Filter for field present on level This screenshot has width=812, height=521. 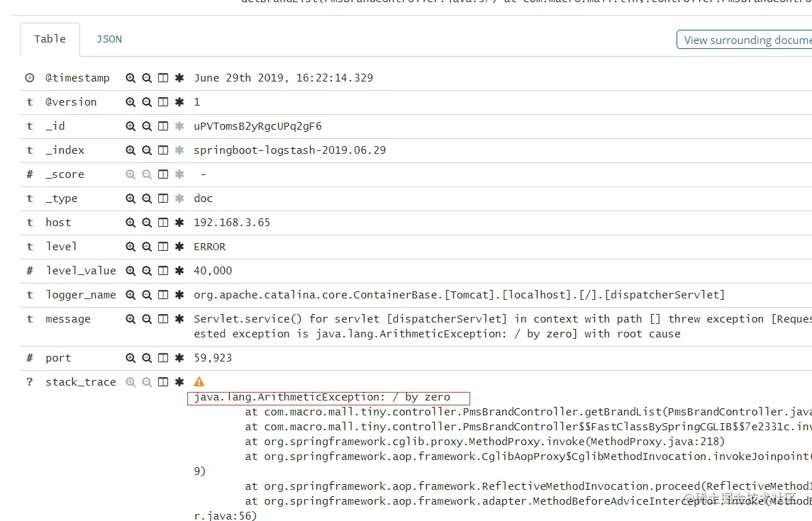coord(179,247)
